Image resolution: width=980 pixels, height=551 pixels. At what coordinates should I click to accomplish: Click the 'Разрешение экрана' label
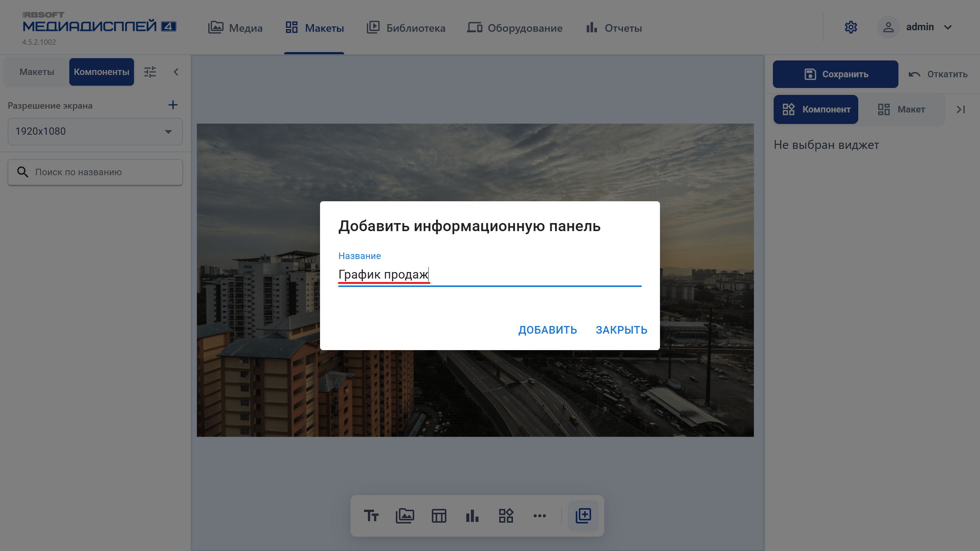(x=50, y=106)
